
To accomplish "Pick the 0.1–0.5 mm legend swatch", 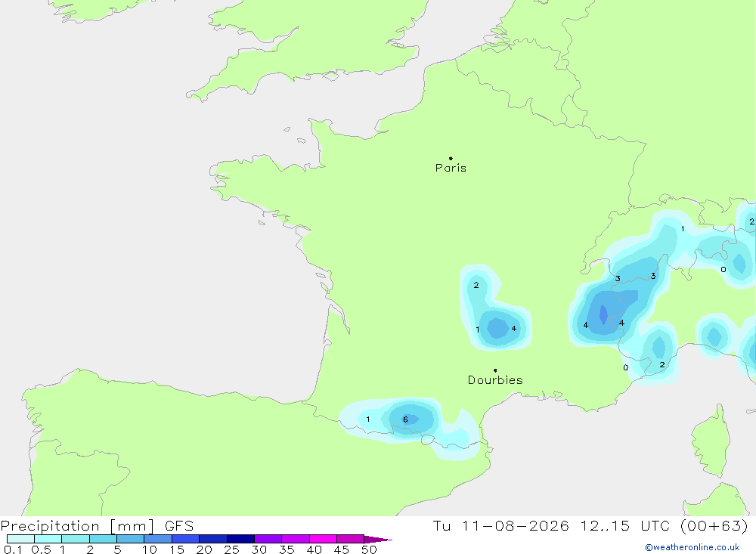I will (x=20, y=539).
